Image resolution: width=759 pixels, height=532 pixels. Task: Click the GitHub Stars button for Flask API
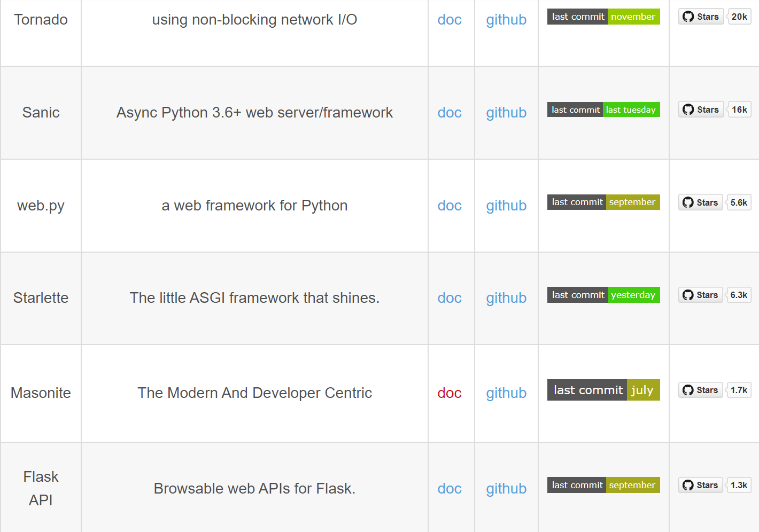[x=700, y=485]
